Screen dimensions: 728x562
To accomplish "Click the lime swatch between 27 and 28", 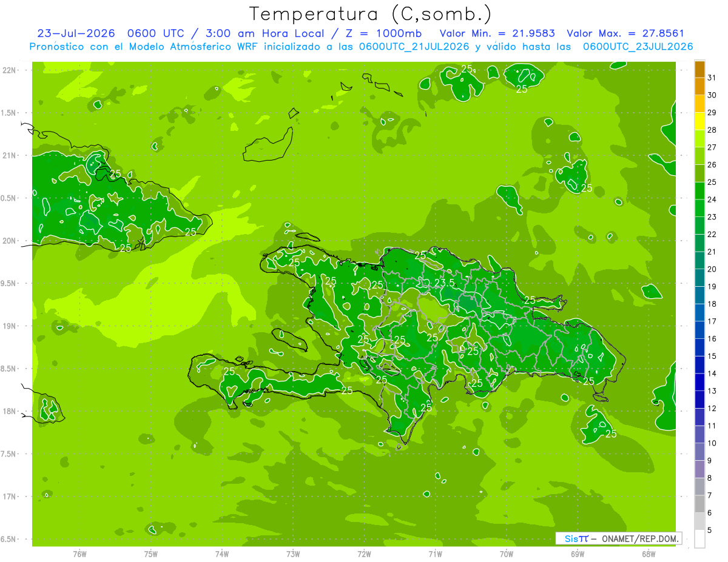I will pos(699,138).
